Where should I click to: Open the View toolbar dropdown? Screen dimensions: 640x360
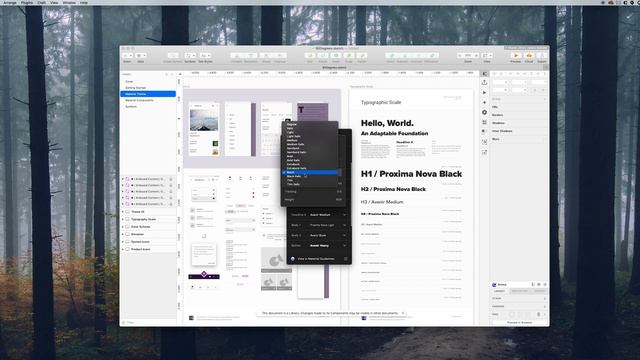tap(487, 56)
